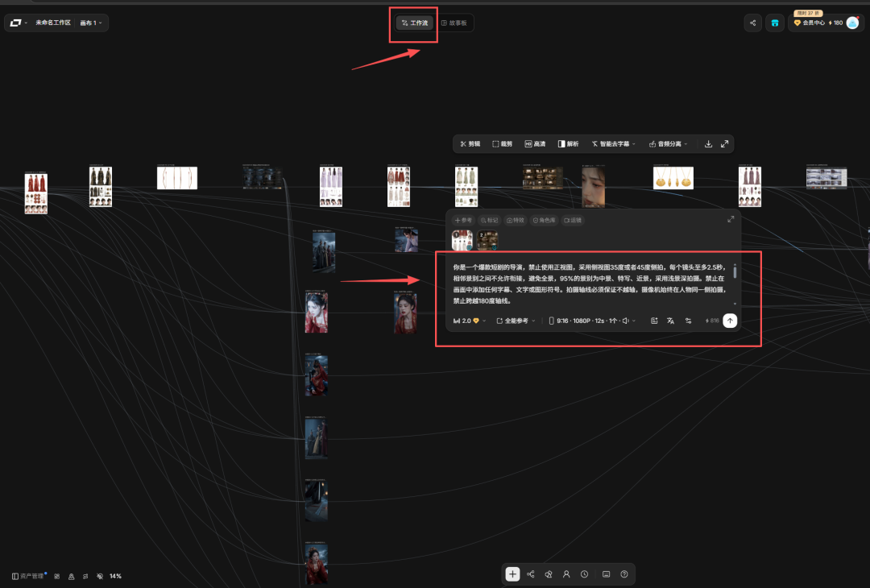Open the history clock icon in bottom toolbar
Image resolution: width=870 pixels, height=588 pixels.
(x=584, y=574)
